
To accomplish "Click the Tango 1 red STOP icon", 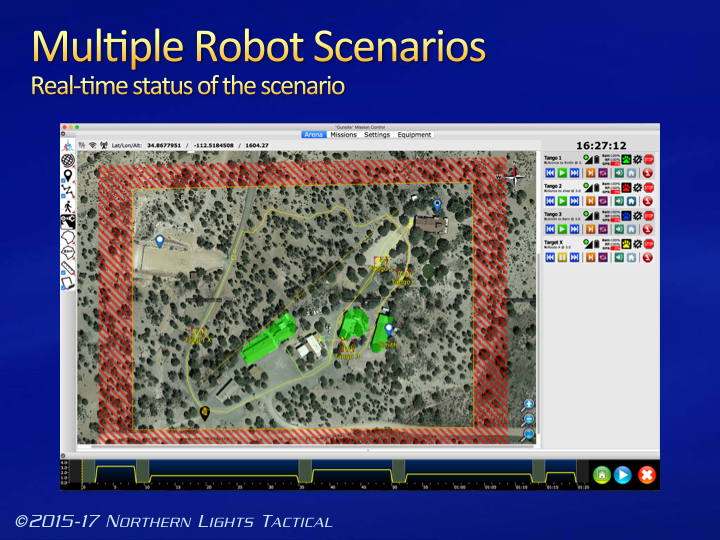I will point(649,159).
